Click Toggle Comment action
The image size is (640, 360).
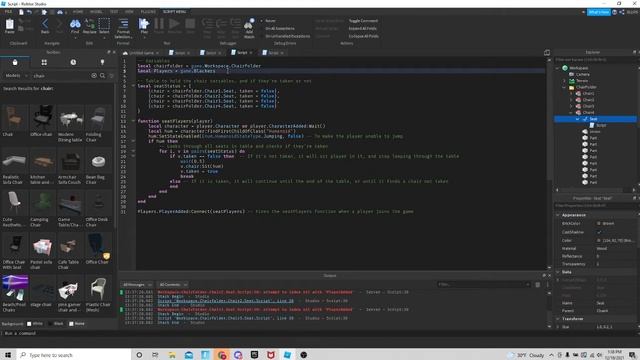(363, 21)
